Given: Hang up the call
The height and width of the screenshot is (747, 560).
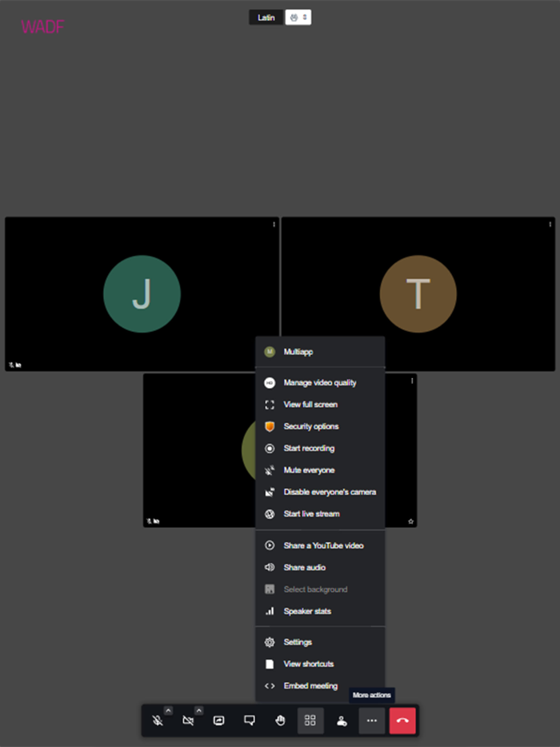Looking at the screenshot, I should coord(402,721).
